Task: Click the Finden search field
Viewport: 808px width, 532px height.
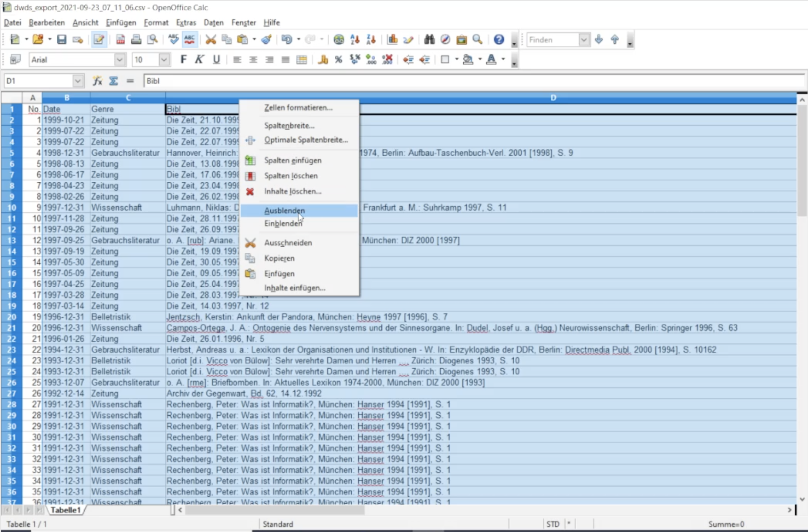Action: tap(553, 40)
